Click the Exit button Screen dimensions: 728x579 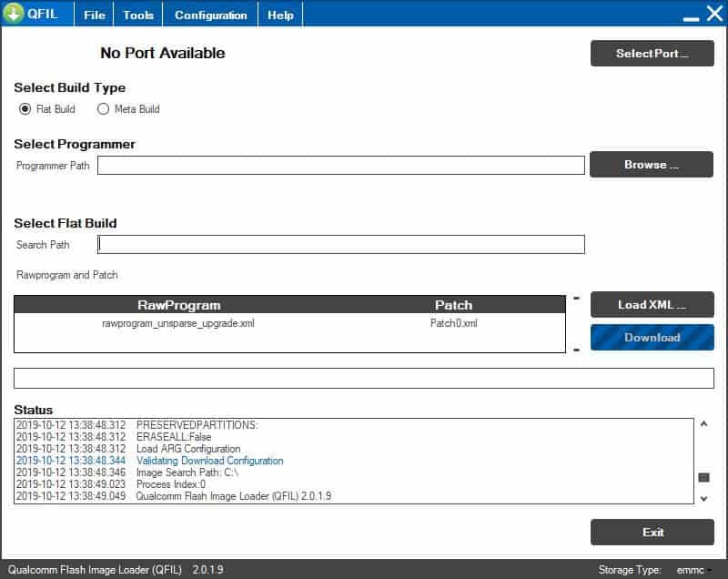tap(652, 532)
